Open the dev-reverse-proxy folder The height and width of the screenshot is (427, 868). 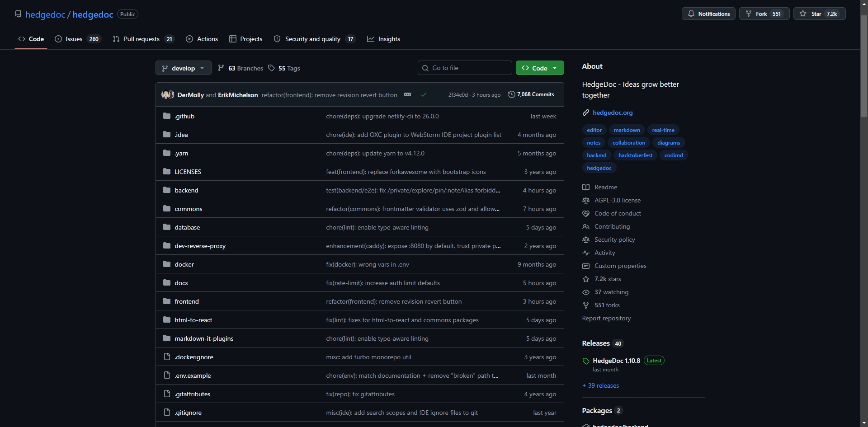[200, 246]
